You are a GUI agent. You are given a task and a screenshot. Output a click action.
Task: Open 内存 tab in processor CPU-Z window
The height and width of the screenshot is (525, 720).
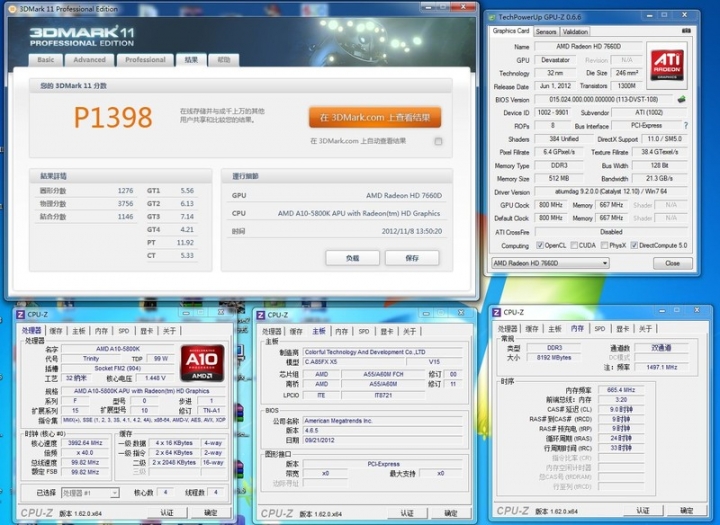pyautogui.click(x=101, y=331)
